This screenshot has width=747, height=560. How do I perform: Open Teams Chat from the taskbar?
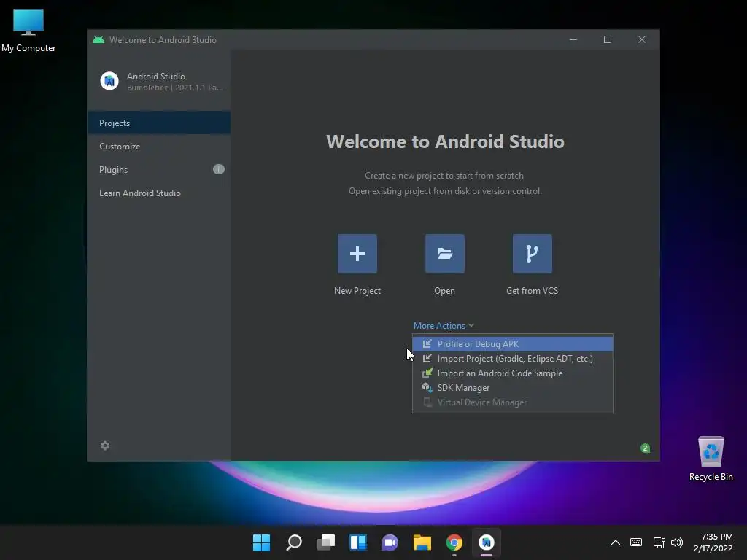coord(390,542)
